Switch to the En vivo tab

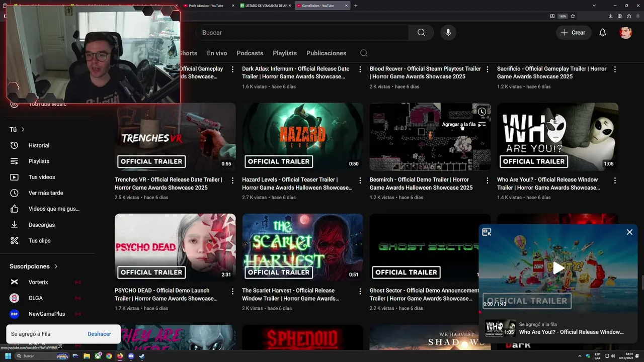point(217,53)
